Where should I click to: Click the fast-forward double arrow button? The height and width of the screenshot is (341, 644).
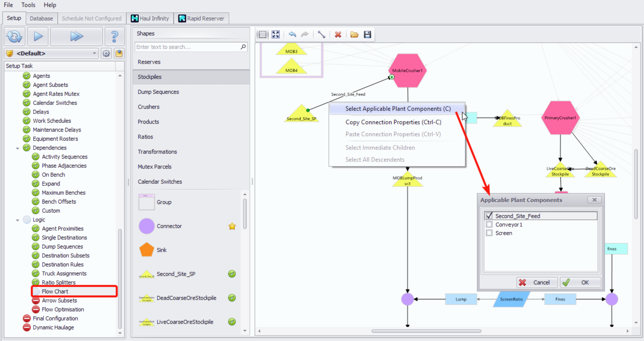coord(76,36)
